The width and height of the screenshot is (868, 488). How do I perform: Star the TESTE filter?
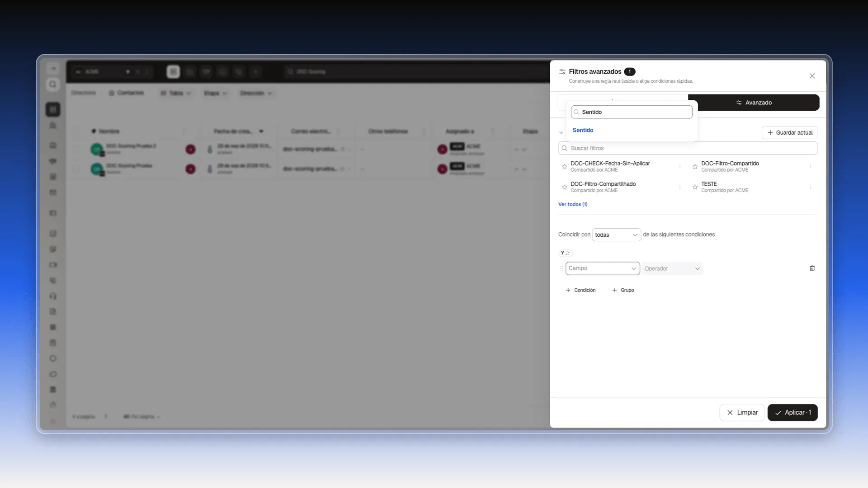(x=695, y=187)
